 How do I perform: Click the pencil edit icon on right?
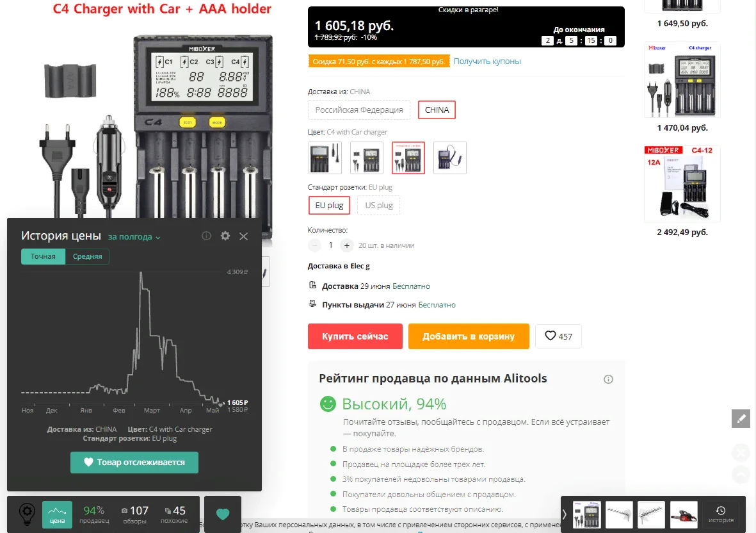[741, 418]
